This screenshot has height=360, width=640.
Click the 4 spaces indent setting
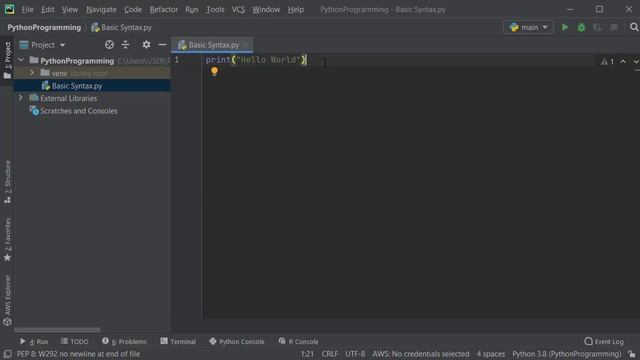coord(491,354)
